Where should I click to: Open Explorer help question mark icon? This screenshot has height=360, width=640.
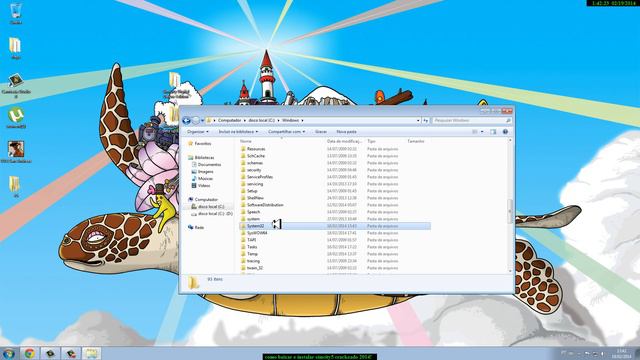pyautogui.click(x=505, y=132)
